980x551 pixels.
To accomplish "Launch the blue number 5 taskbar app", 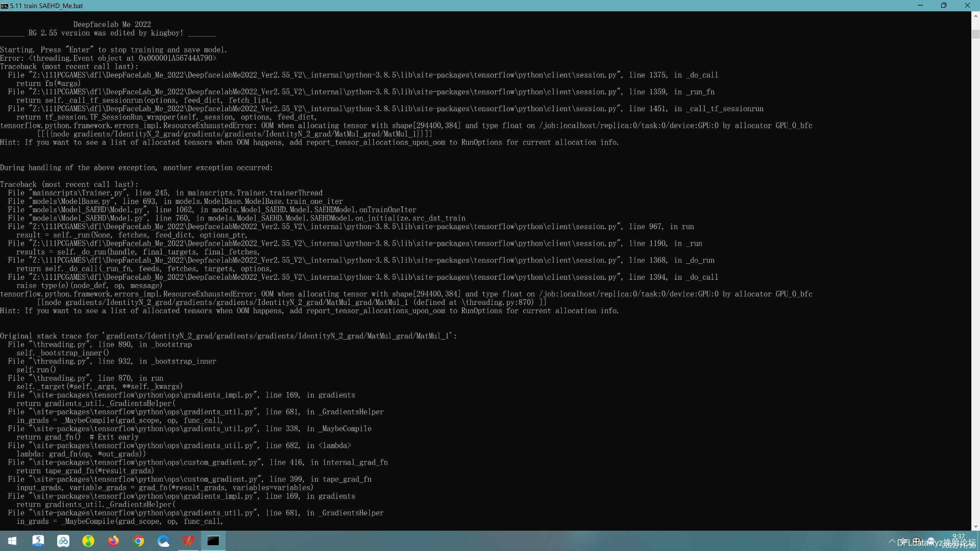I will click(38, 541).
